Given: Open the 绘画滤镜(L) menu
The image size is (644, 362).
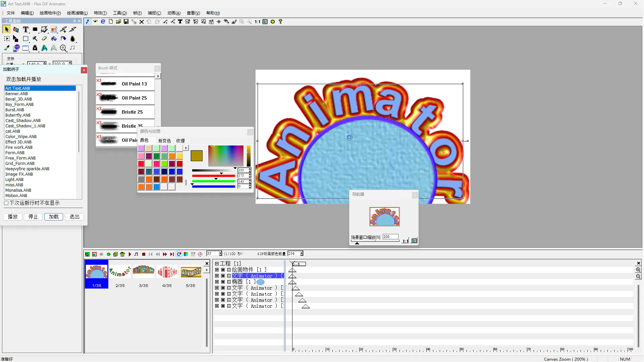Looking at the screenshot, I should (x=77, y=13).
